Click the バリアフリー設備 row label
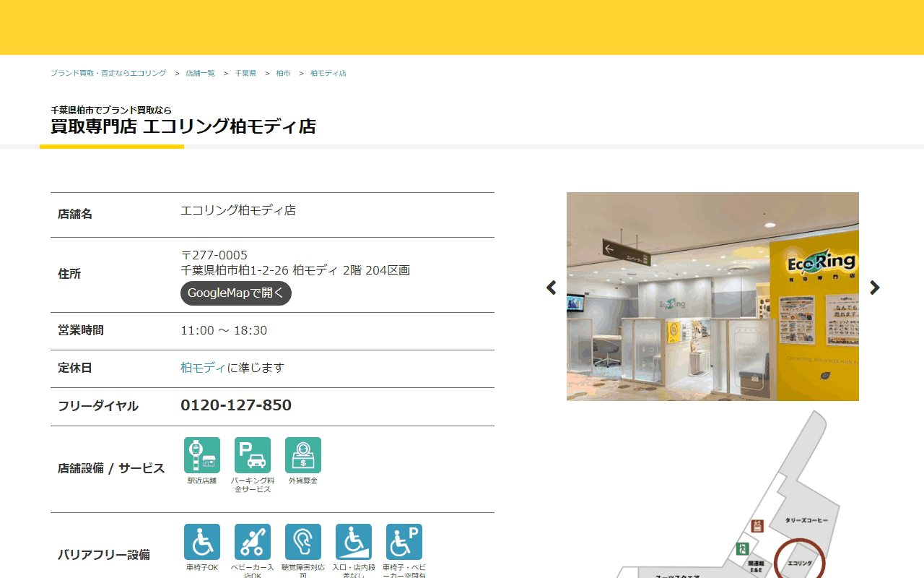Image resolution: width=924 pixels, height=578 pixels. pyautogui.click(x=104, y=555)
